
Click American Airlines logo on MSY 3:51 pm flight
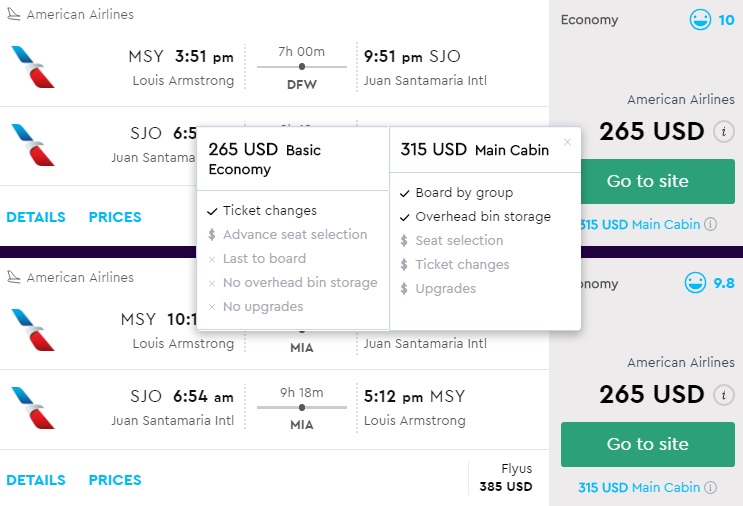pos(33,66)
